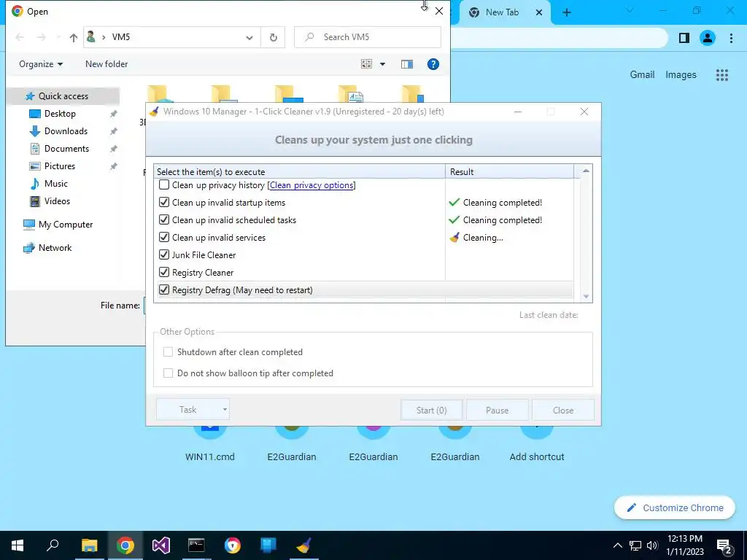
Task: Open the Images link
Action: (681, 75)
